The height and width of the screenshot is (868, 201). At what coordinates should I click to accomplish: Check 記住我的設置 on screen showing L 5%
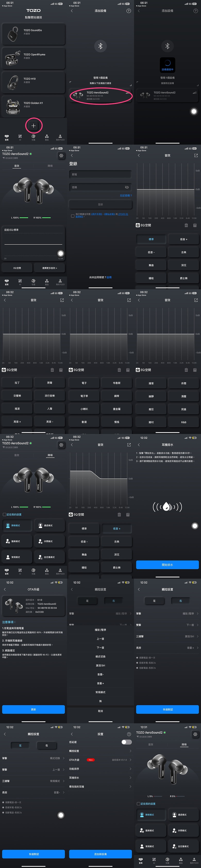click(x=138, y=804)
